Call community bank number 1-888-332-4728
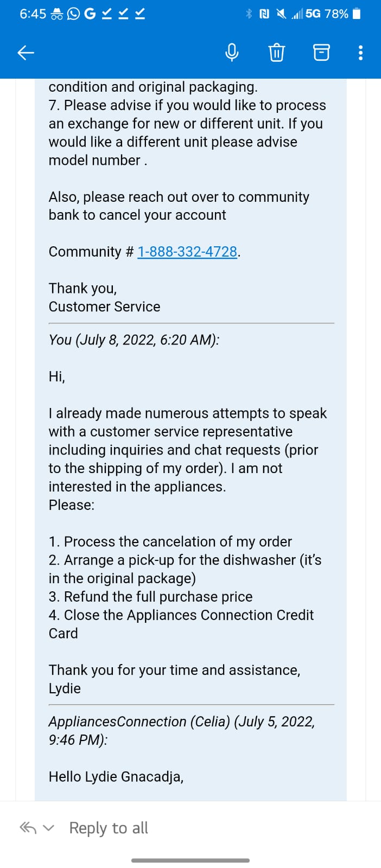This screenshot has height=868, width=381. point(187,252)
